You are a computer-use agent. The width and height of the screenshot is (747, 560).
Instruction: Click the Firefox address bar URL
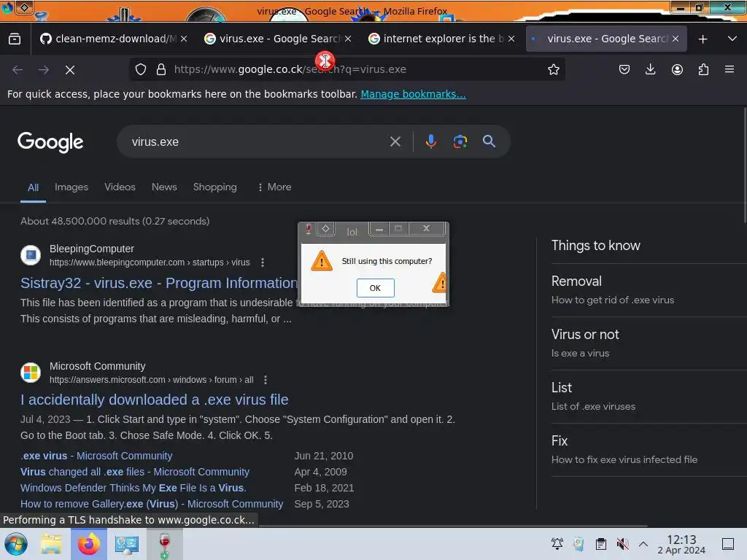290,69
